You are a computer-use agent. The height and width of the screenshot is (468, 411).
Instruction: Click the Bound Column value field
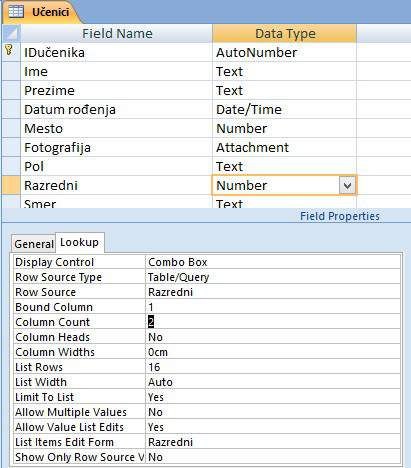click(x=273, y=307)
